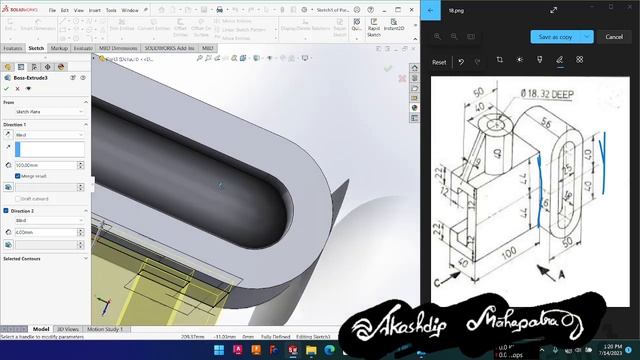The height and width of the screenshot is (360, 640).
Task: Zoom in on the image in Photos
Action: coord(438,36)
